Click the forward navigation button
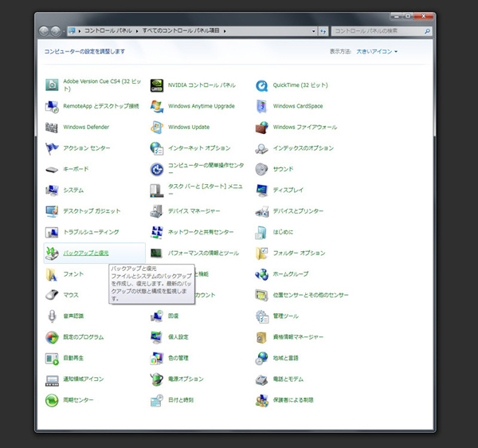 click(56, 31)
